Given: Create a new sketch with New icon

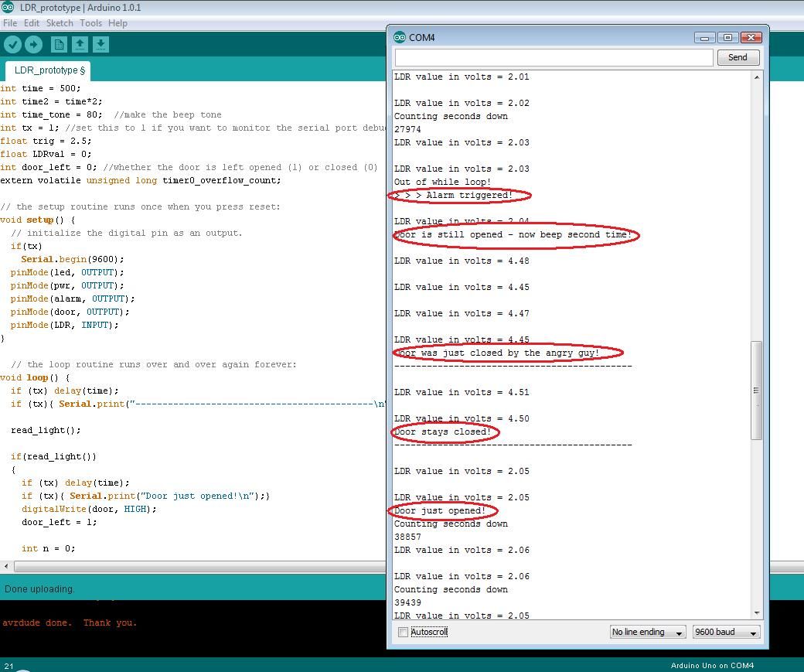Looking at the screenshot, I should pyautogui.click(x=59, y=45).
